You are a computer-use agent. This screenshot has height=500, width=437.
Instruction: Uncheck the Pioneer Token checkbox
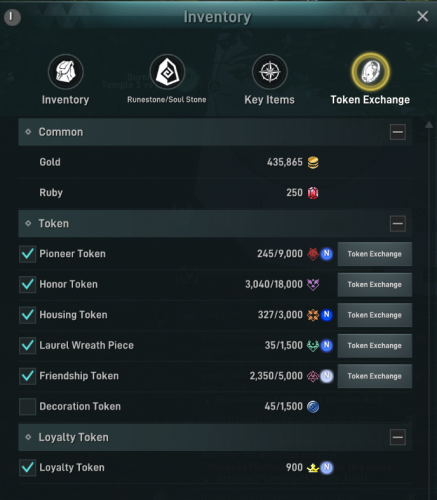point(27,254)
